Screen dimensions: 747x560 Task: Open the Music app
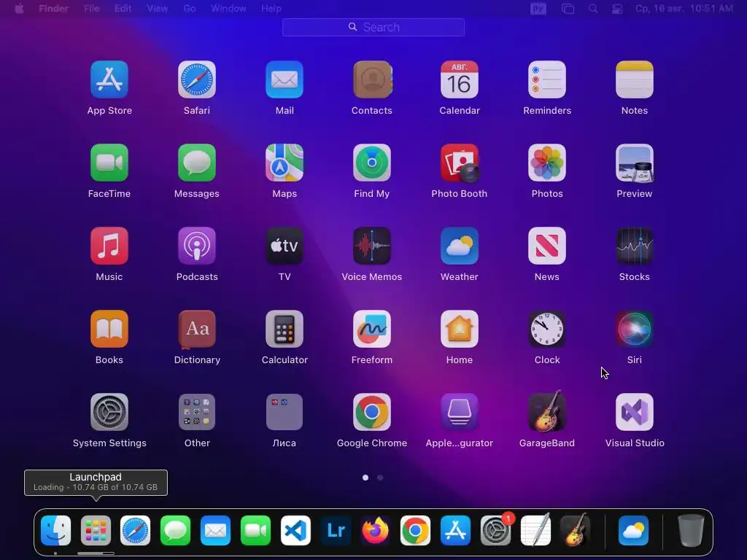pyautogui.click(x=109, y=246)
